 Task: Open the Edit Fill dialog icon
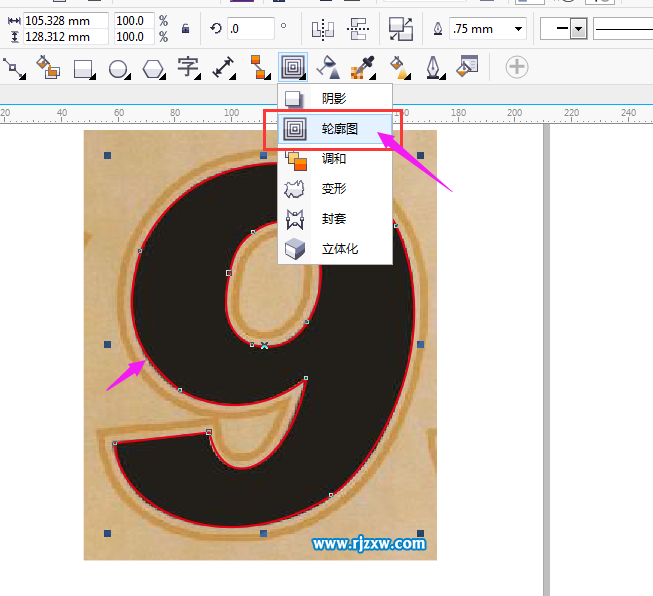pyautogui.click(x=467, y=66)
